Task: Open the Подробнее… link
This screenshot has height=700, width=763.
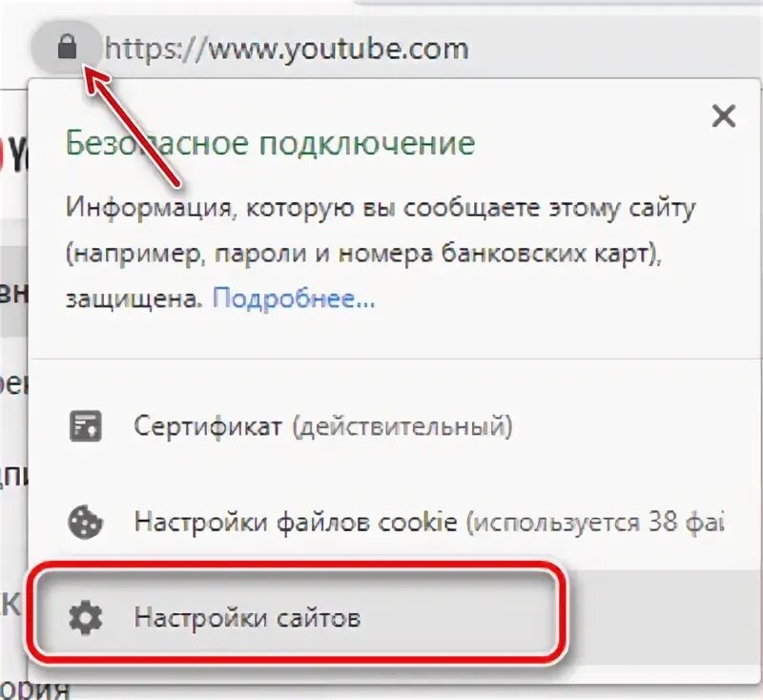Action: click(294, 299)
